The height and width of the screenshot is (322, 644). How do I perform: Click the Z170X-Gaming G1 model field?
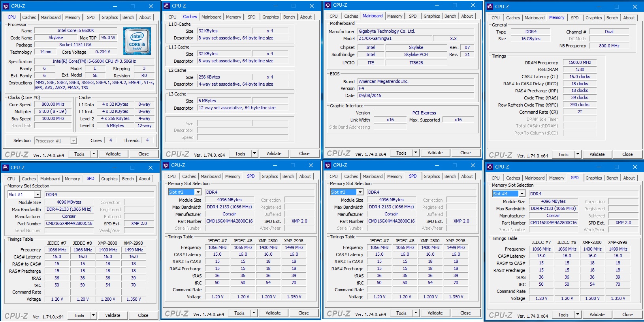click(x=394, y=38)
